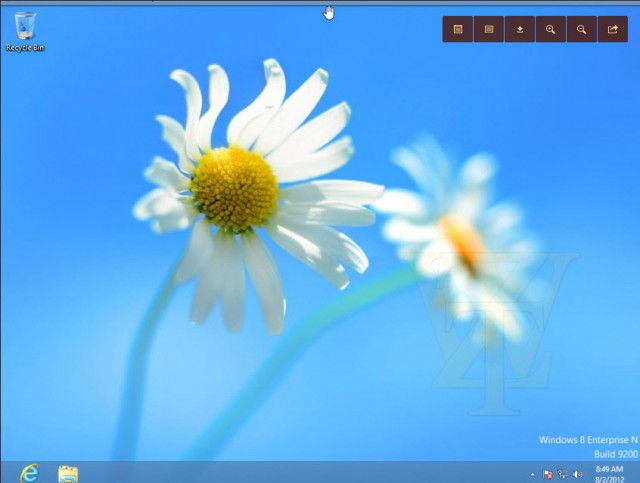
Task: Click the volume speaker tray icon
Action: 578,474
